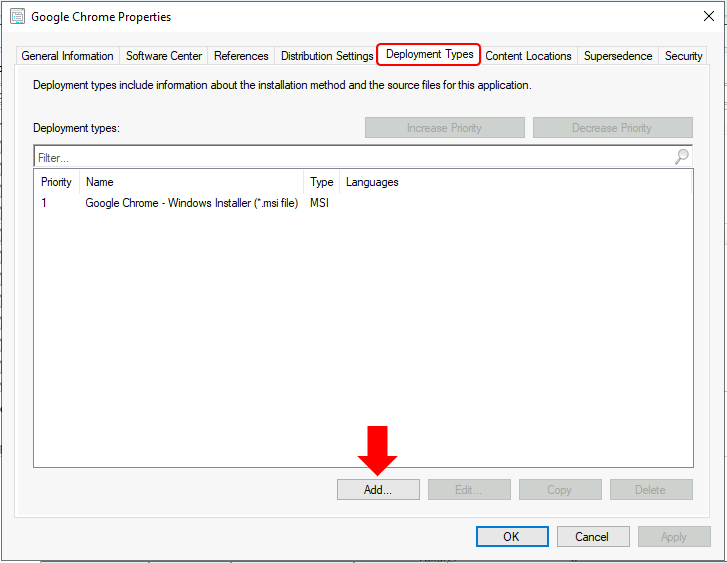Image resolution: width=727 pixels, height=563 pixels.
Task: Switch to the Software Center tab
Action: pyautogui.click(x=164, y=56)
